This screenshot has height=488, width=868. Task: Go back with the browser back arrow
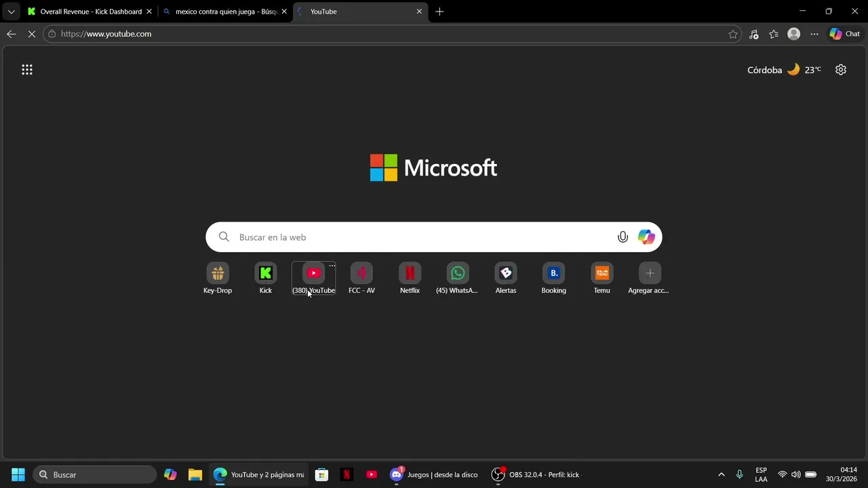tap(12, 34)
